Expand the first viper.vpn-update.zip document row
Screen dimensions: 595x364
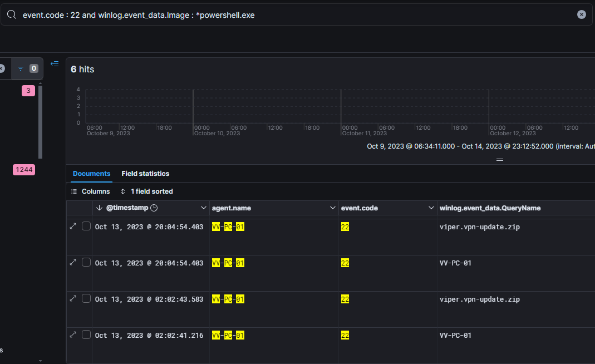click(x=73, y=226)
